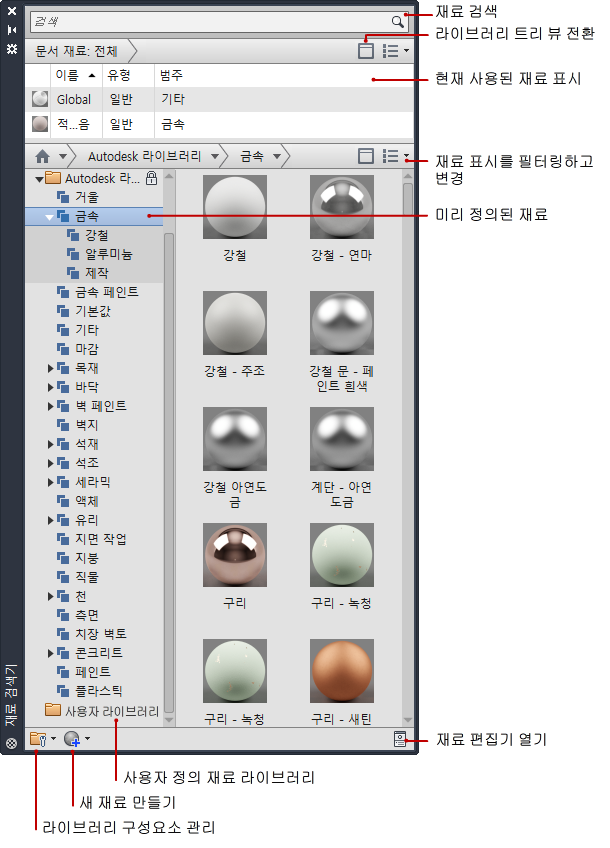Viewport: 610px width, 848px height.
Task: Expand the 목재 tree category
Action: (x=50, y=368)
